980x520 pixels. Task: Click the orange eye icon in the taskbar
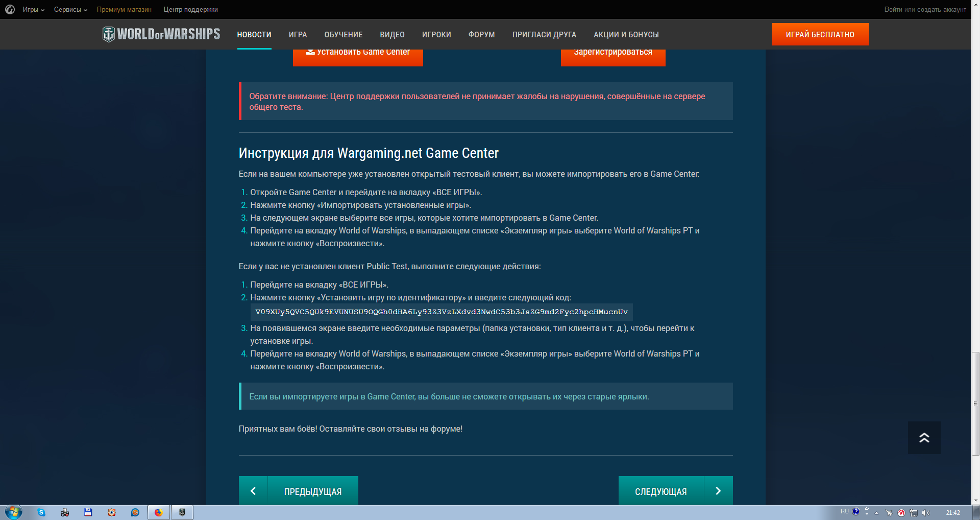point(112,512)
